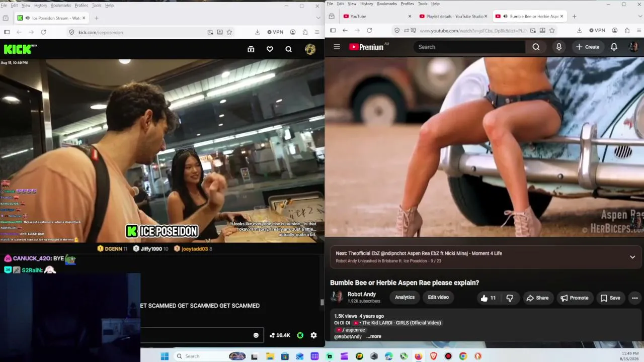Click the YouTube search magnifier button
The image size is (644, 362).
(536, 47)
